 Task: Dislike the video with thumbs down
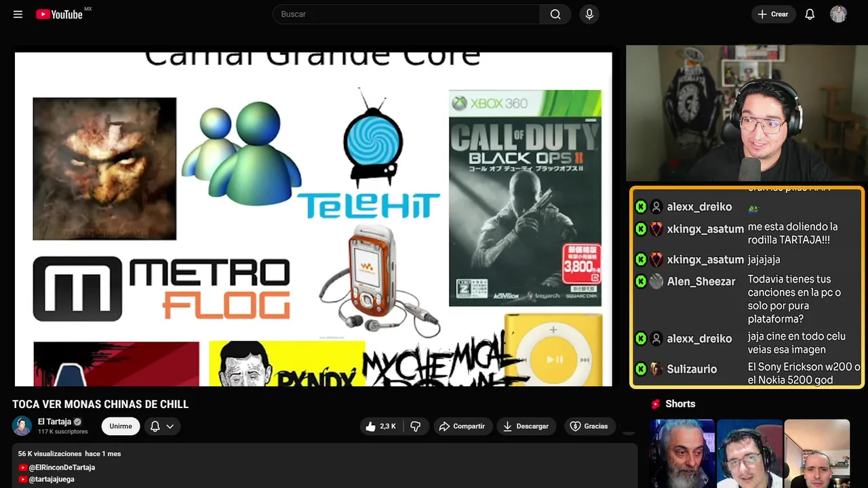(416, 426)
